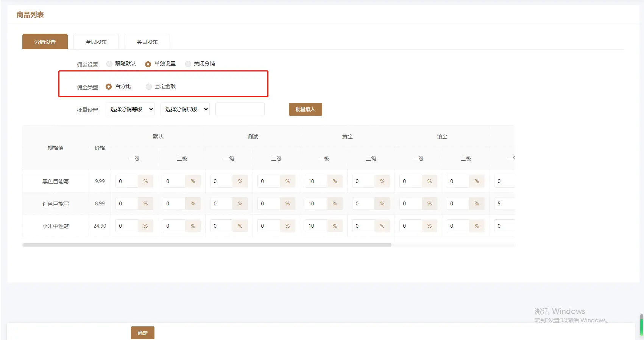Choose 关闭分销 radio option

pos(188,64)
